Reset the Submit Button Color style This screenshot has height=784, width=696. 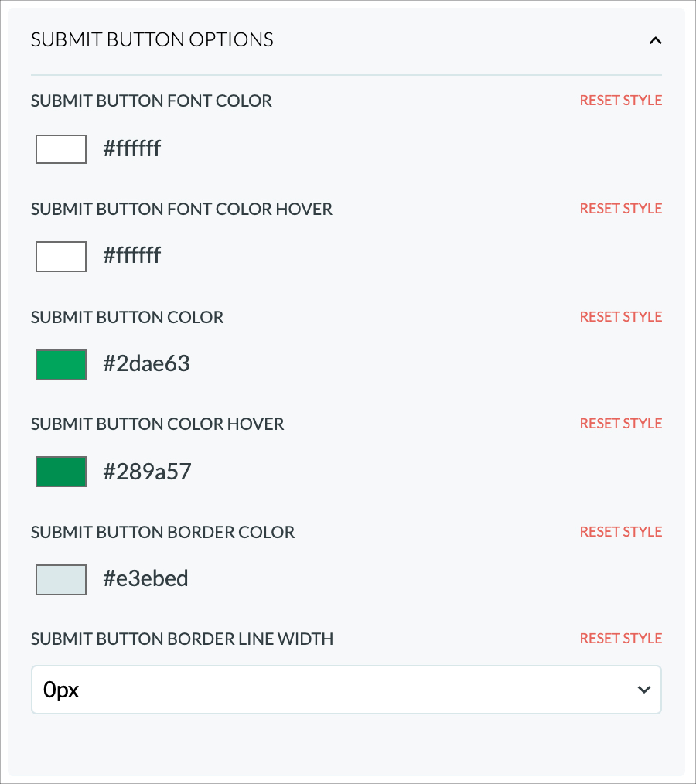(620, 316)
